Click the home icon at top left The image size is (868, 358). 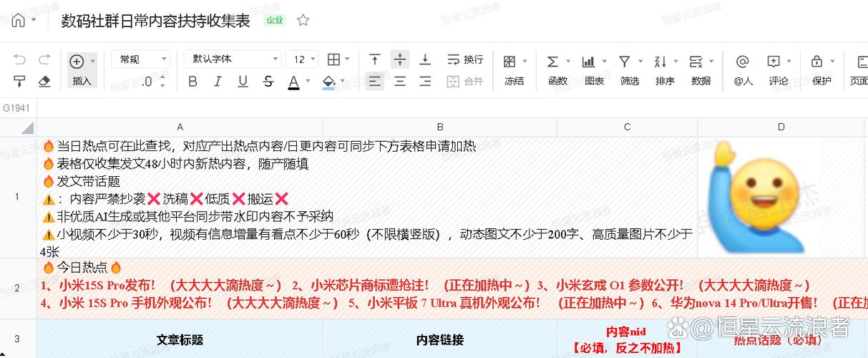tap(18, 20)
